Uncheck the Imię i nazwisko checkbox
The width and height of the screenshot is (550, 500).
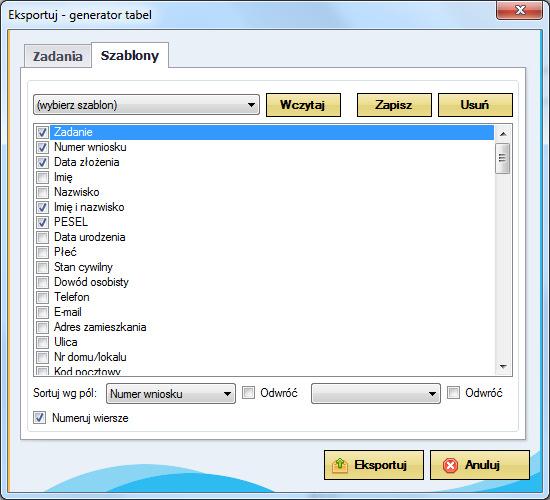pyautogui.click(x=42, y=207)
